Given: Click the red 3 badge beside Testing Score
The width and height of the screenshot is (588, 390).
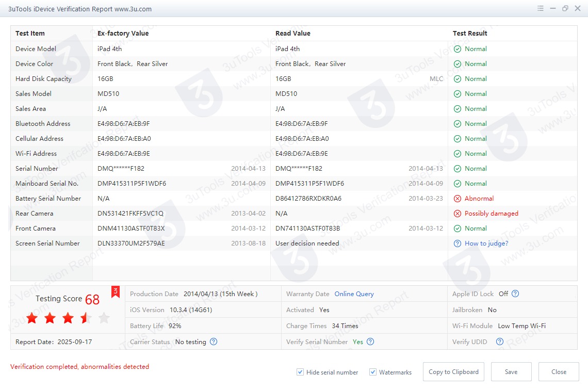Looking at the screenshot, I should click(116, 292).
